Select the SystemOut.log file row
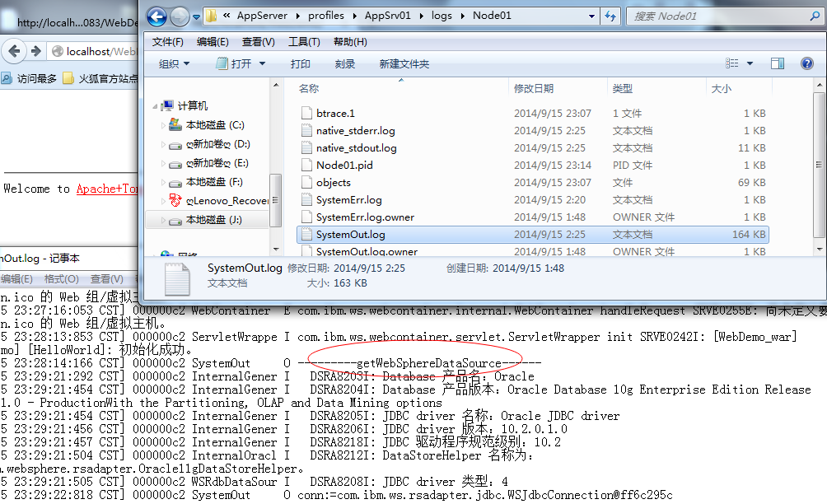 [533, 235]
